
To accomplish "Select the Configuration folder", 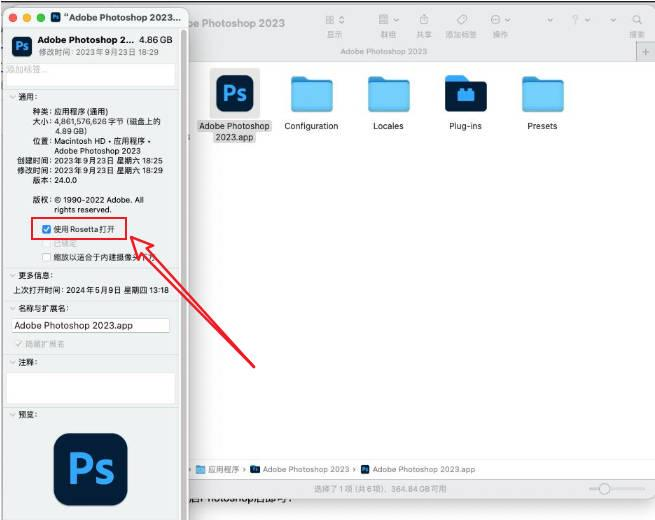I will 311,94.
